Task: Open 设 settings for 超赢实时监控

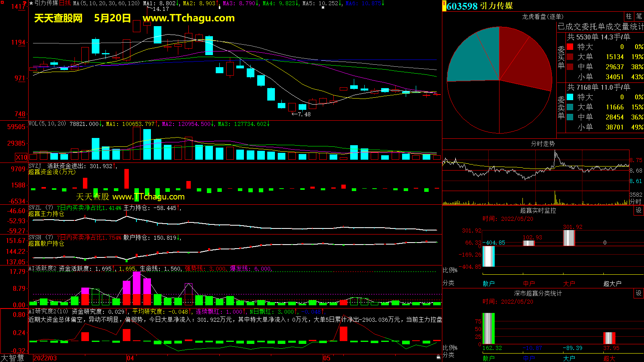Action: [x=638, y=210]
